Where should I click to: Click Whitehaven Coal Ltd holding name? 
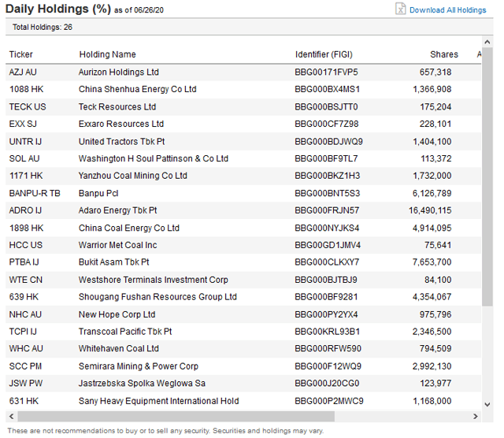tap(119, 349)
